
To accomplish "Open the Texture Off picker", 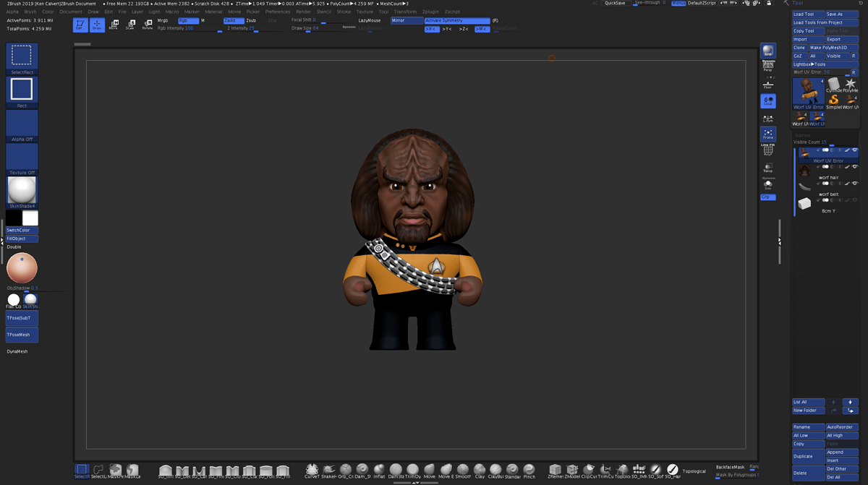I will click(x=22, y=159).
